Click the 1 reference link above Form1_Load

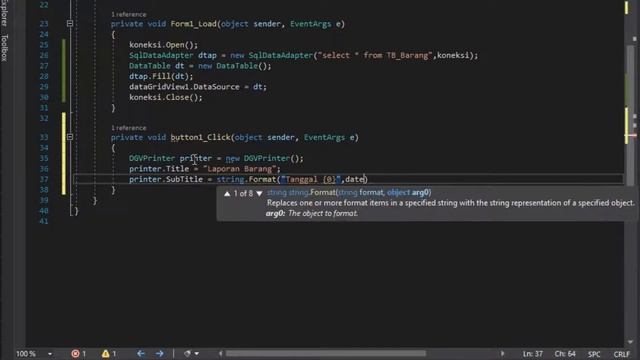[x=129, y=14]
